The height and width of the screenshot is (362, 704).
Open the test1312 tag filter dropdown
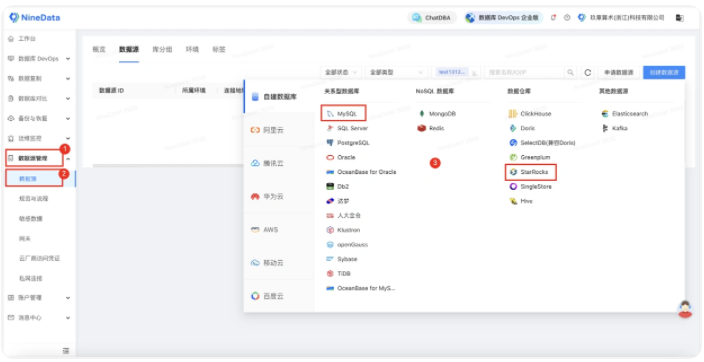click(456, 72)
